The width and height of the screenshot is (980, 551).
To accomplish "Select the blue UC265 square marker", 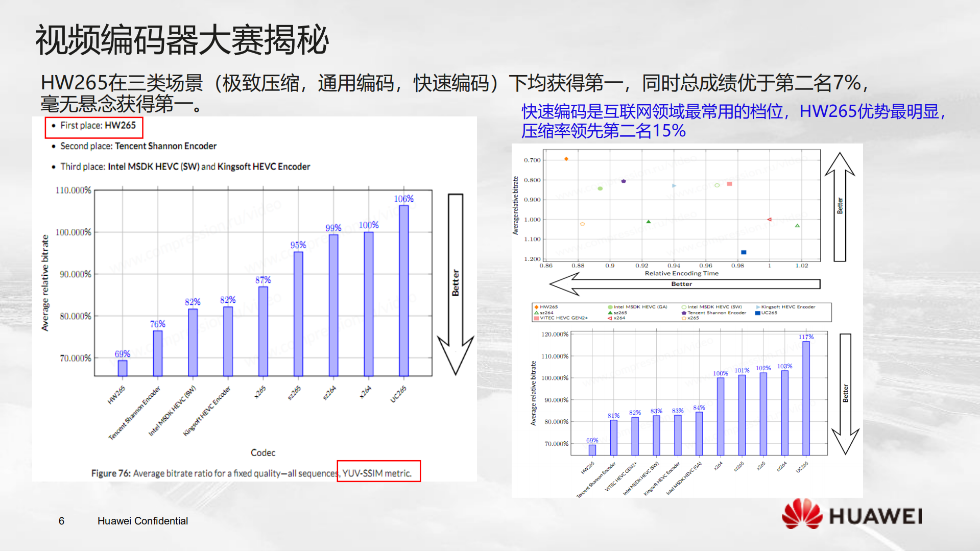I will [x=744, y=252].
